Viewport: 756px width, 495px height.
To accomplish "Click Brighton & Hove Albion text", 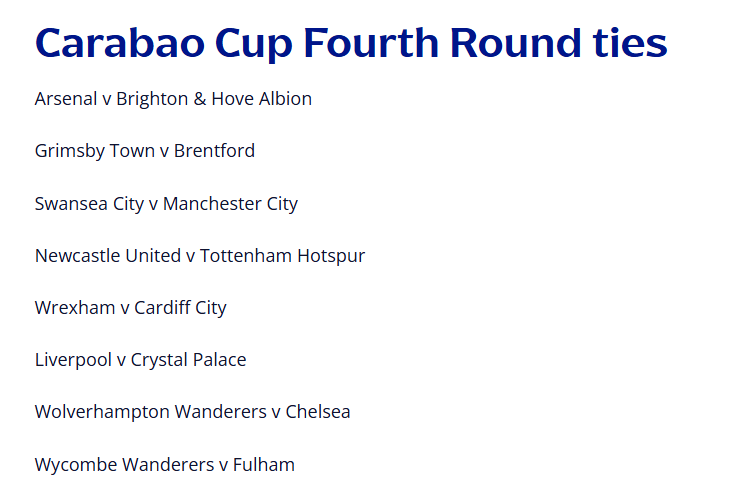I will pyautogui.click(x=214, y=99).
